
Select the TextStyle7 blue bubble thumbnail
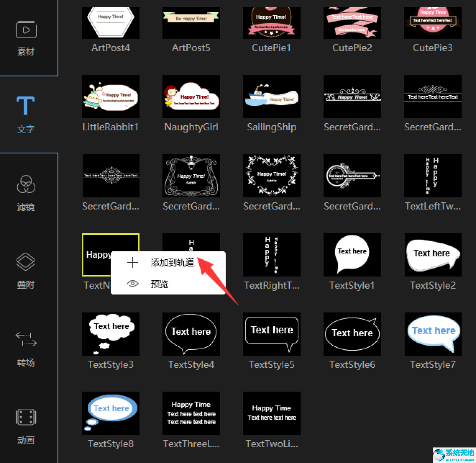433,334
